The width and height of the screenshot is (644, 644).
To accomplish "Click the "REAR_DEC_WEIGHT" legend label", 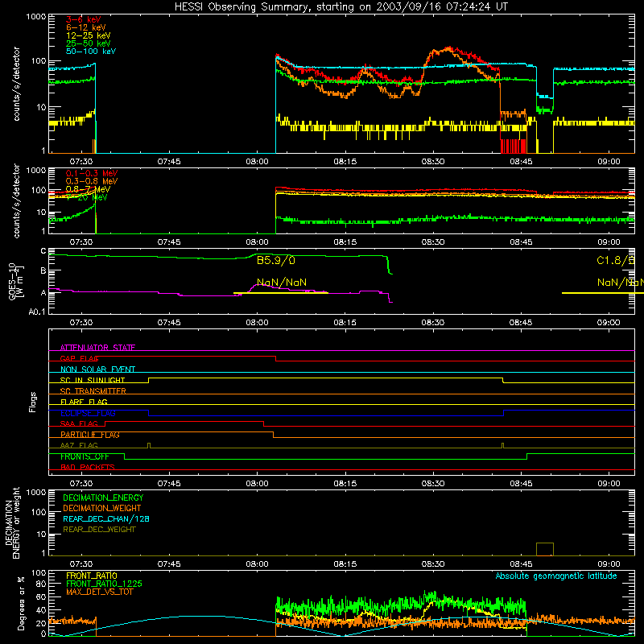I will [99, 530].
